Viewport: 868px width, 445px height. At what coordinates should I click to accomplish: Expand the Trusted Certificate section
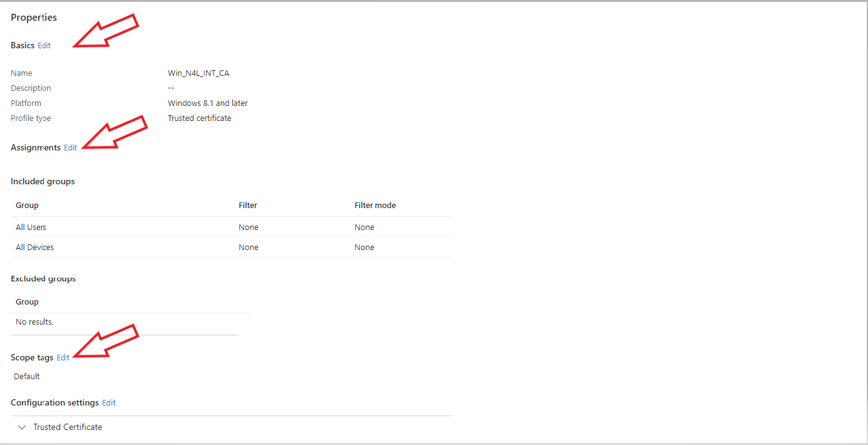68,427
